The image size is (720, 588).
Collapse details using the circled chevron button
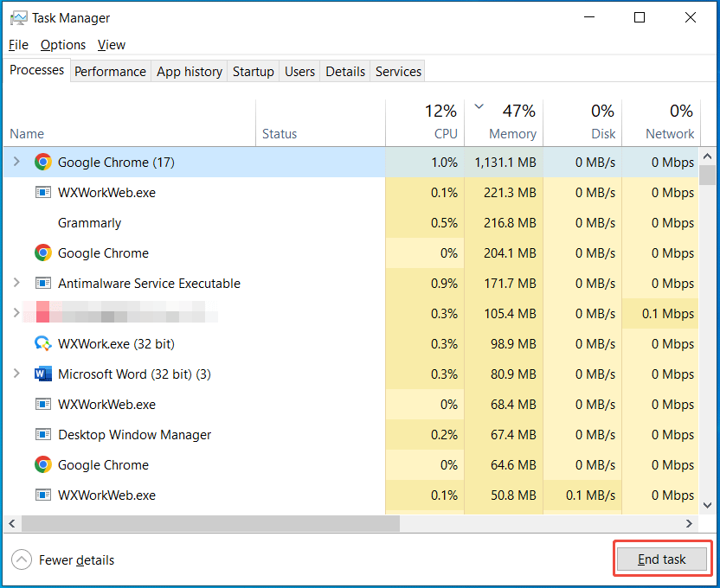click(19, 559)
